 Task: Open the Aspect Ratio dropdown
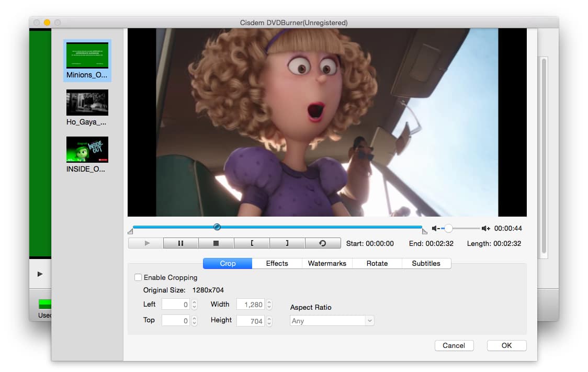[332, 321]
